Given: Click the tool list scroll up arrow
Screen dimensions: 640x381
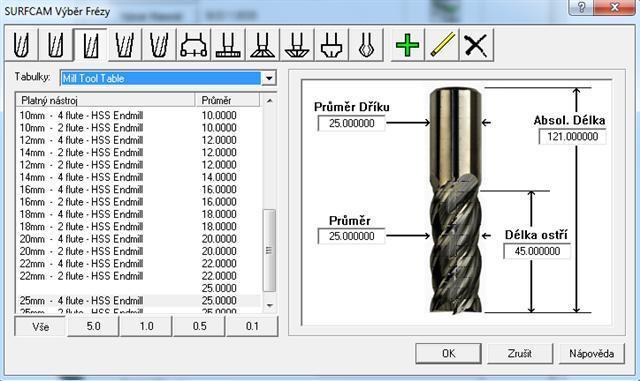Looking at the screenshot, I should pyautogui.click(x=269, y=100).
